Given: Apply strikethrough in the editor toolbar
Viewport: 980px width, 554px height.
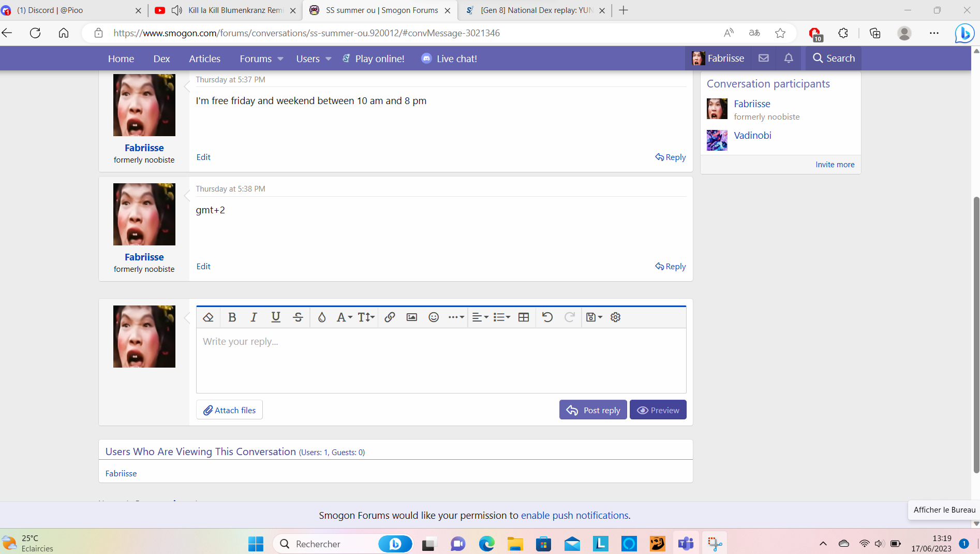Looking at the screenshot, I should pyautogui.click(x=298, y=317).
